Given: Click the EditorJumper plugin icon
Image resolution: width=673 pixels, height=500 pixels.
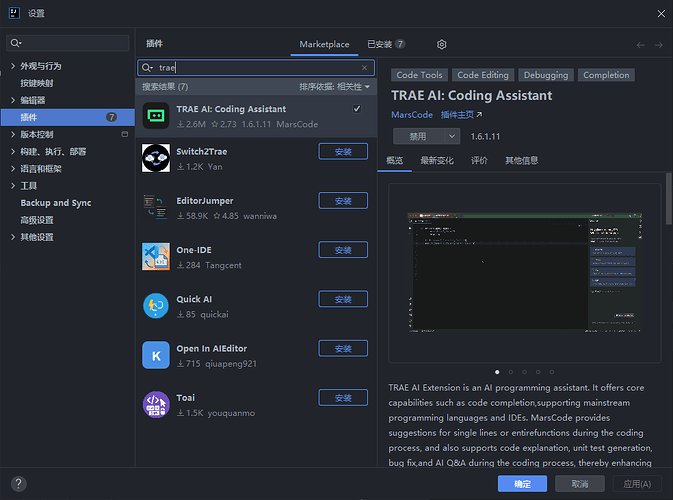Looking at the screenshot, I should point(155,207).
